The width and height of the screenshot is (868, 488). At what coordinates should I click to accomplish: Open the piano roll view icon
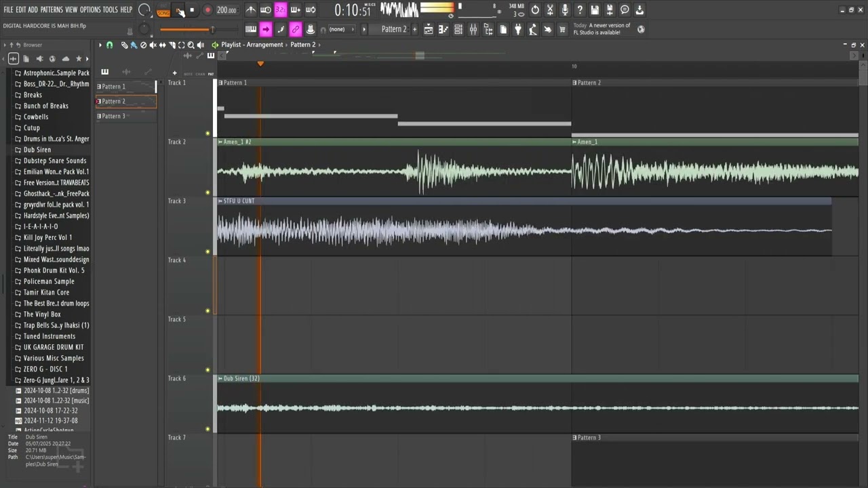tap(443, 29)
